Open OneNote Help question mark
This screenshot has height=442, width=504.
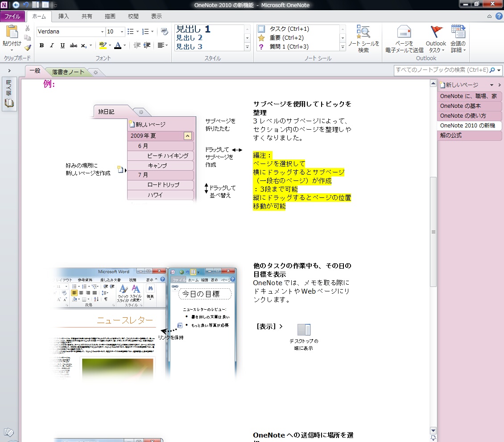pyautogui.click(x=499, y=16)
